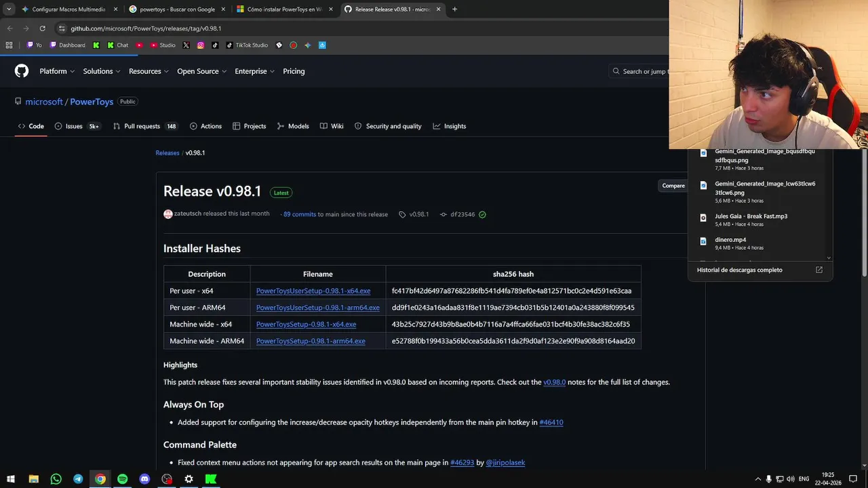Expand the Enterprise dropdown
The height and width of the screenshot is (488, 868).
coord(254,71)
